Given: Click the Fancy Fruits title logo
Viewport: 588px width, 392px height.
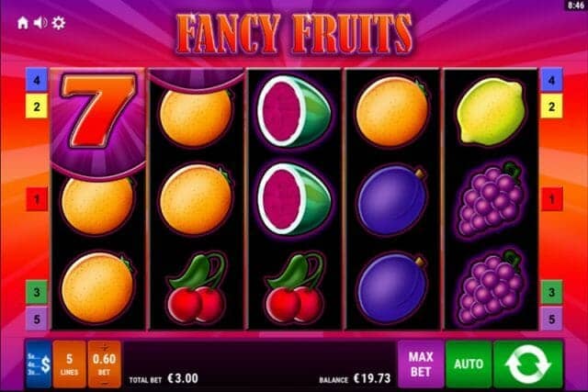Looking at the screenshot, I should (x=295, y=35).
